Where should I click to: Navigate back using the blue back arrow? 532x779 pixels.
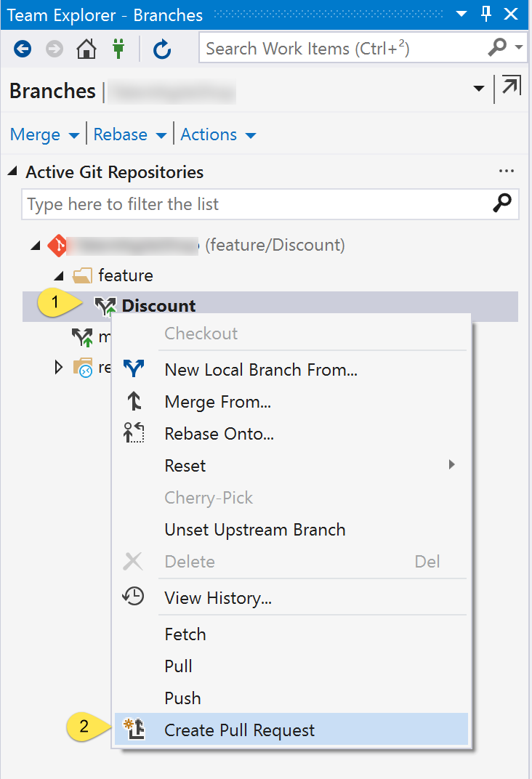point(22,48)
